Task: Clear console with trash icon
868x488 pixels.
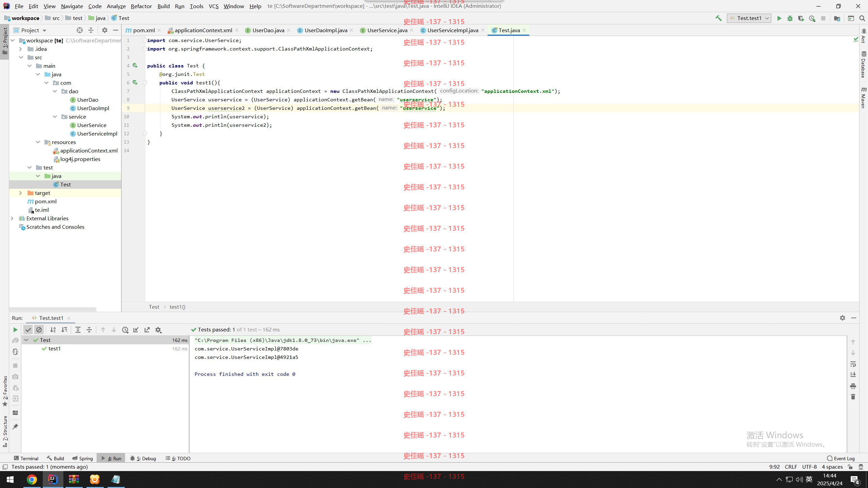Action: pos(853,396)
